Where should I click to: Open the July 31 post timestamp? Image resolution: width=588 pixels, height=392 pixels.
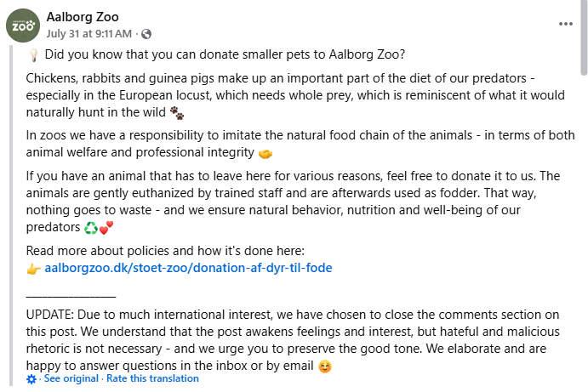tap(89, 33)
